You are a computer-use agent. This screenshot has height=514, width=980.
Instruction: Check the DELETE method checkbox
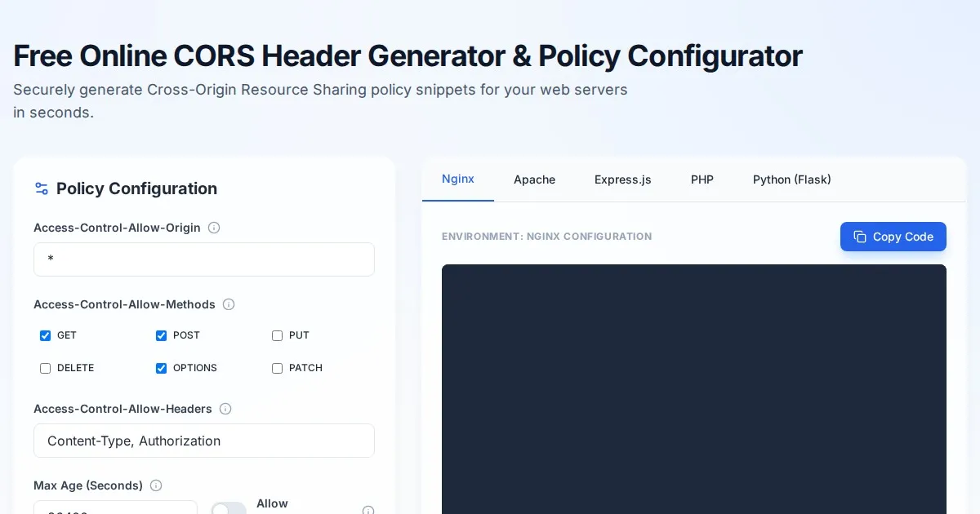pos(46,368)
